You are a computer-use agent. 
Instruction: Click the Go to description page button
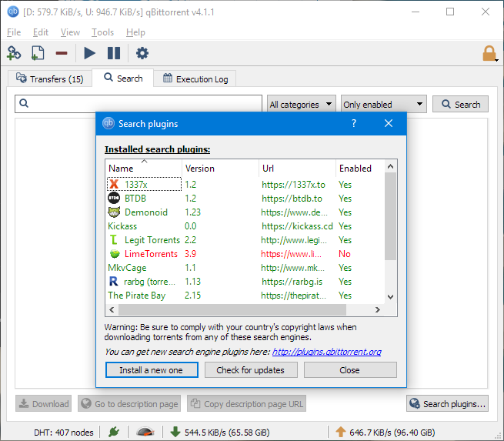click(129, 404)
